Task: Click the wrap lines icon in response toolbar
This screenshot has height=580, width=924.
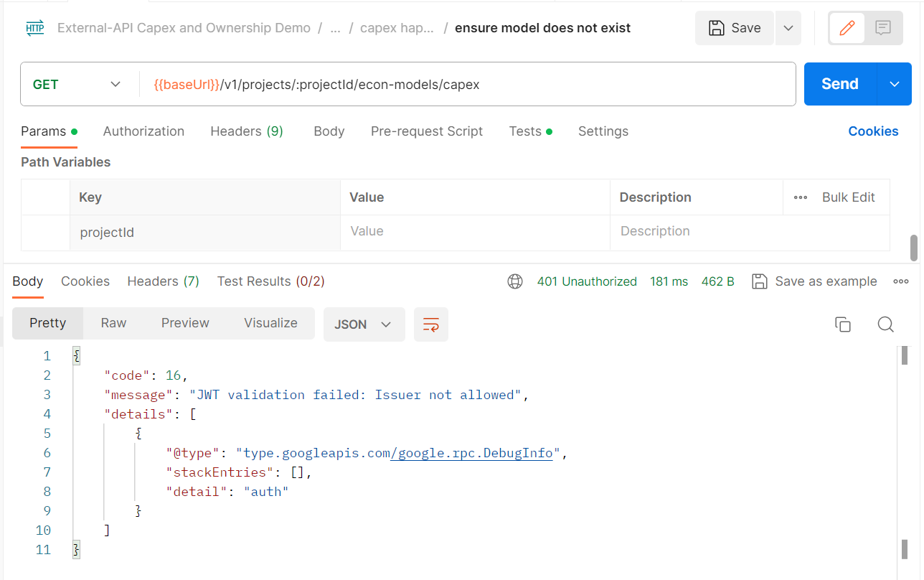Action: tap(430, 324)
